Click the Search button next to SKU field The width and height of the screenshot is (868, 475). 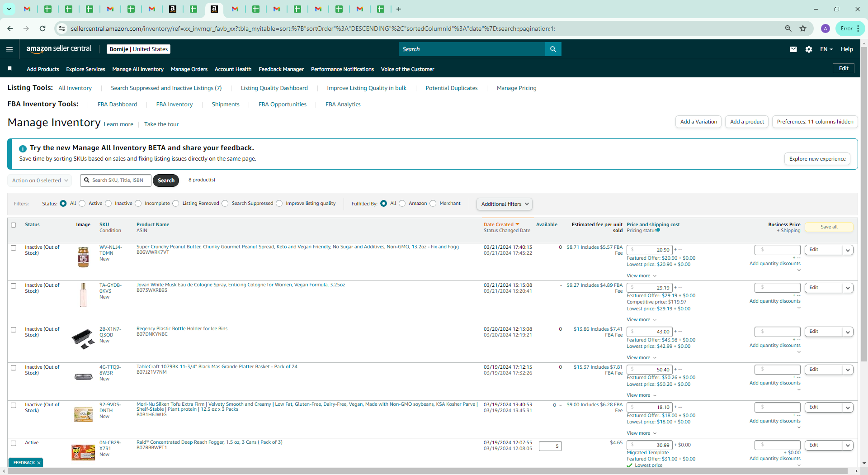166,180
